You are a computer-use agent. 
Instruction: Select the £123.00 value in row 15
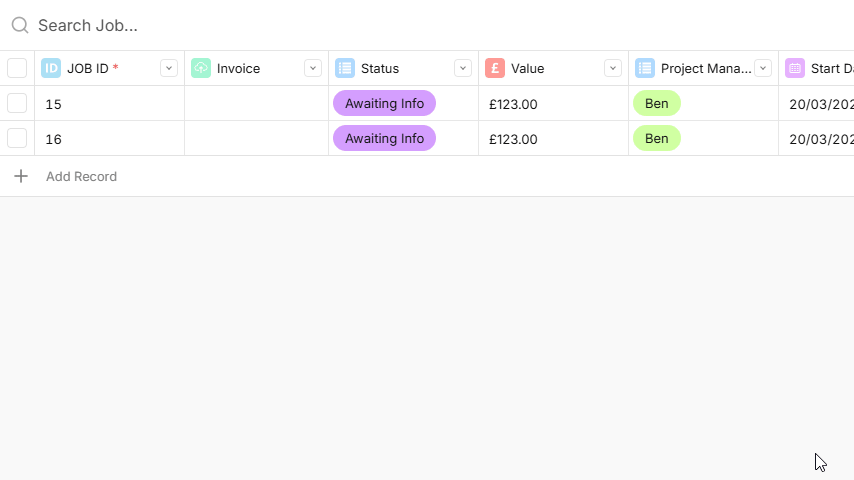[x=513, y=104]
